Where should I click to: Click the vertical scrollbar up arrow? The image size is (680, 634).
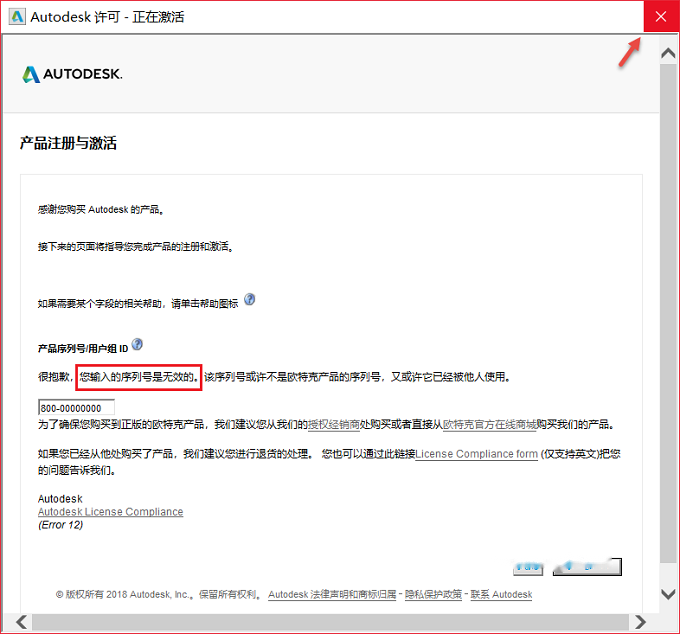pyautogui.click(x=668, y=53)
